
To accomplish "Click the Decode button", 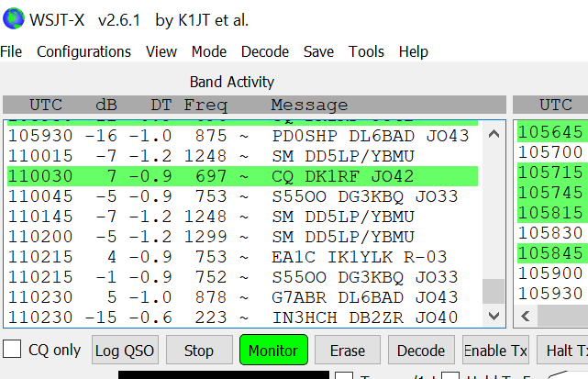I will pos(421,351).
